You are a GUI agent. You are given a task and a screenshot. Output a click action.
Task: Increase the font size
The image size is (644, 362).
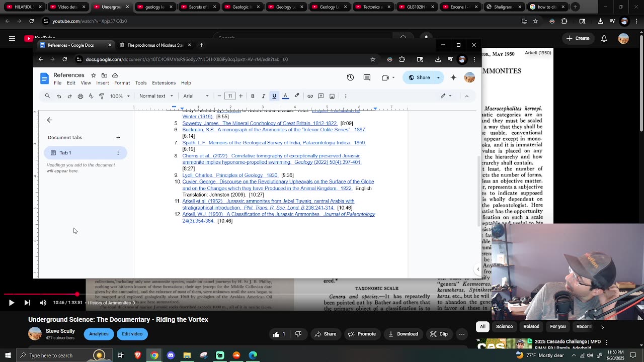click(240, 96)
